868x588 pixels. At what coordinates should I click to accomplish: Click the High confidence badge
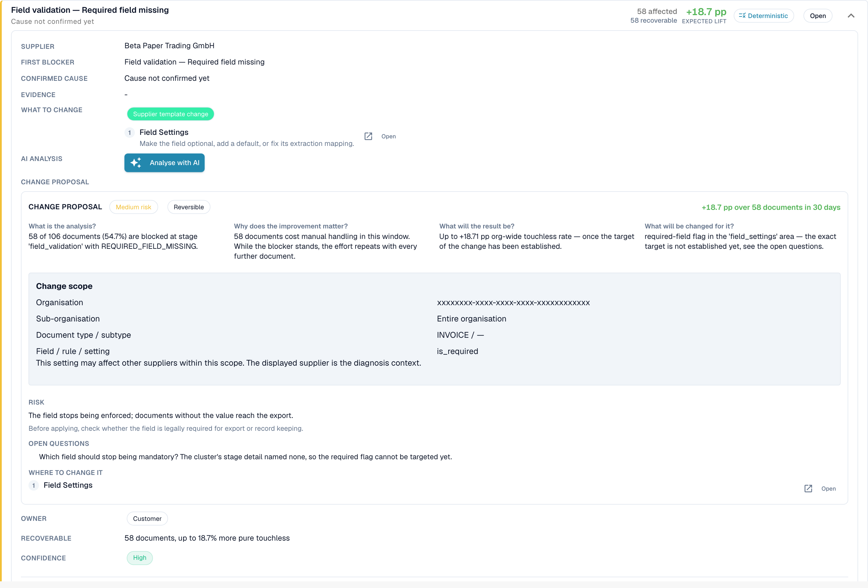(140, 558)
